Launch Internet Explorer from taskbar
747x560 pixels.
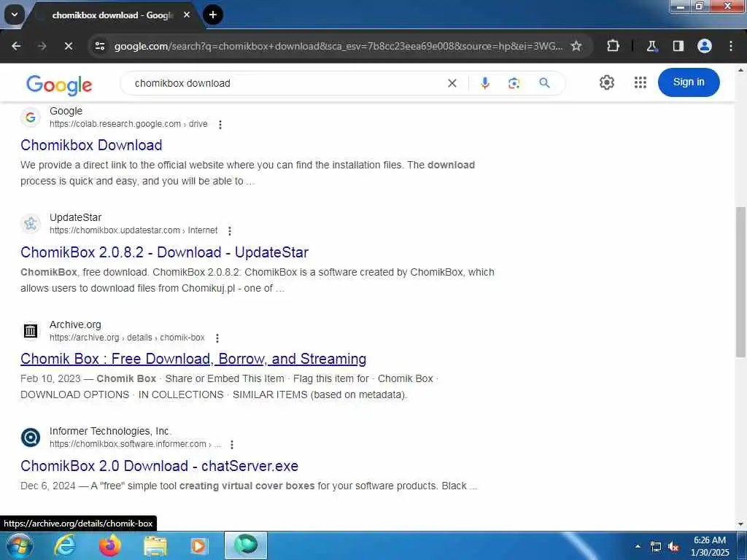64,545
